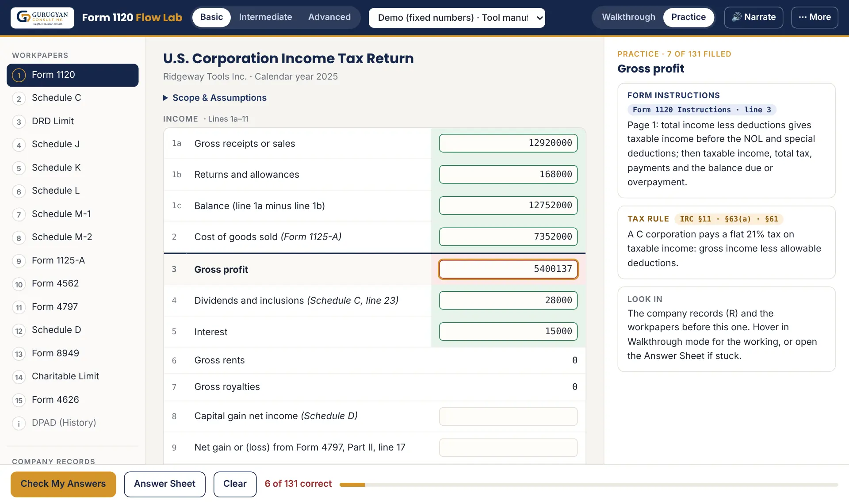Open Schedule C workpaper
This screenshot has width=849, height=504.
click(73, 98)
